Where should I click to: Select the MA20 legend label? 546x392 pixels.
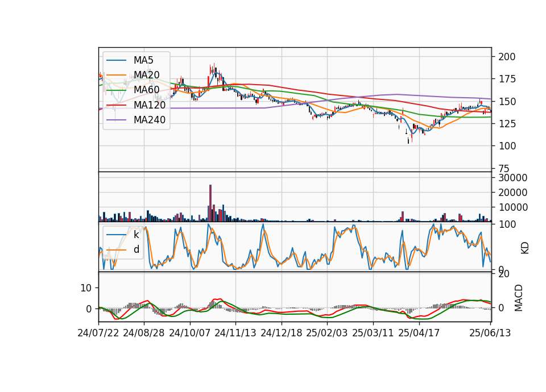[x=146, y=75]
